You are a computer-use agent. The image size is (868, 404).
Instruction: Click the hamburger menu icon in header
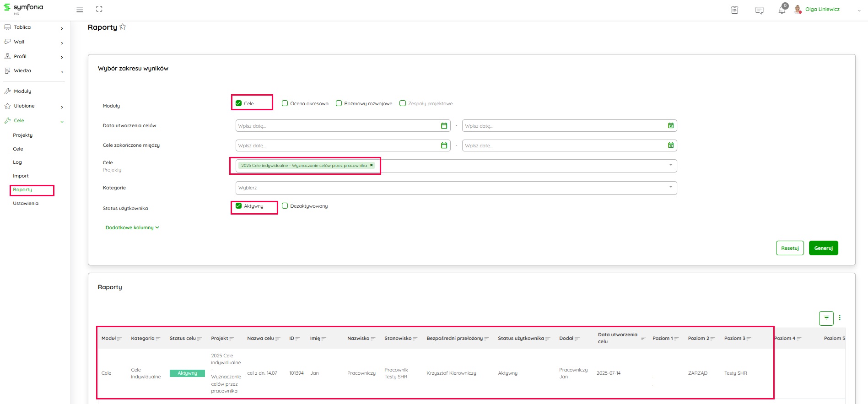80,10
